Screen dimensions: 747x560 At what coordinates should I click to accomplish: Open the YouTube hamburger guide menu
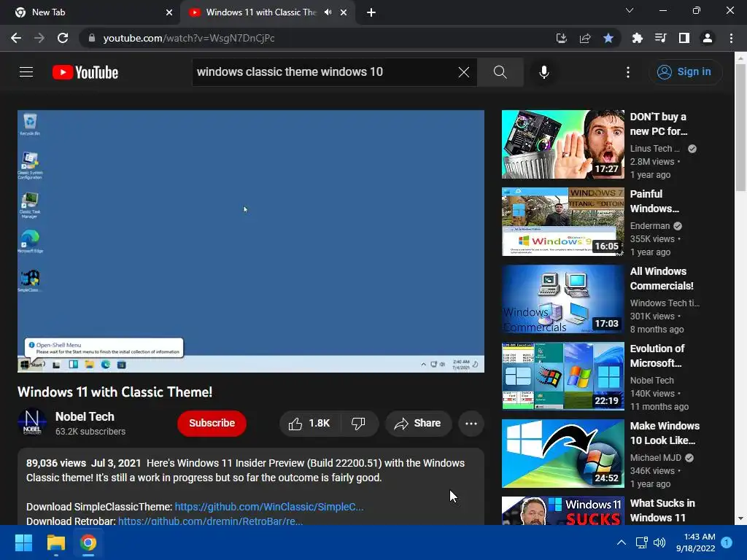[x=26, y=72]
